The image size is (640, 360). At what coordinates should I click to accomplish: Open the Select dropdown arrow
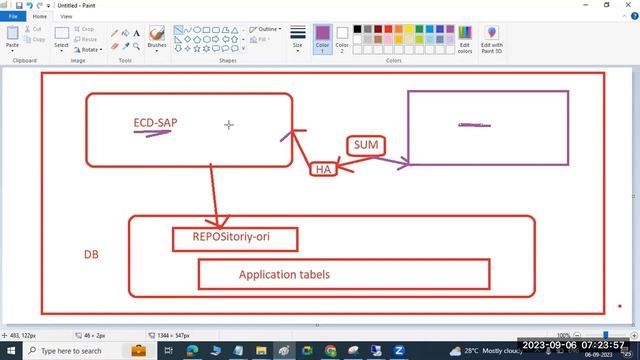pyautogui.click(x=61, y=51)
